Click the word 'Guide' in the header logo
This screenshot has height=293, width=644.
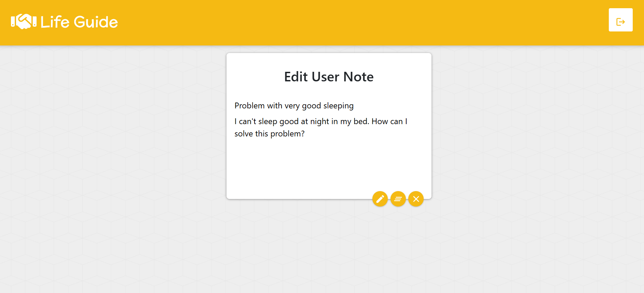96,22
